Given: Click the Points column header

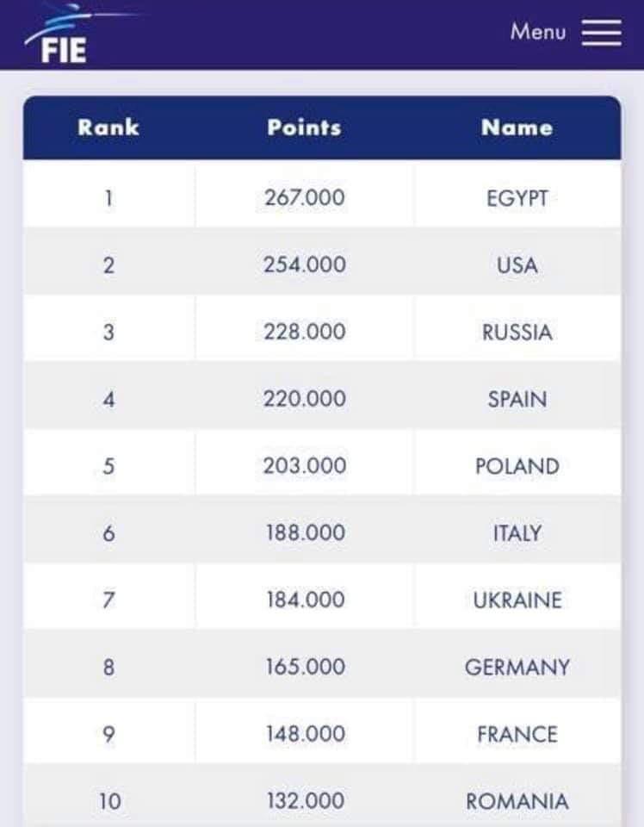Looking at the screenshot, I should tap(304, 127).
